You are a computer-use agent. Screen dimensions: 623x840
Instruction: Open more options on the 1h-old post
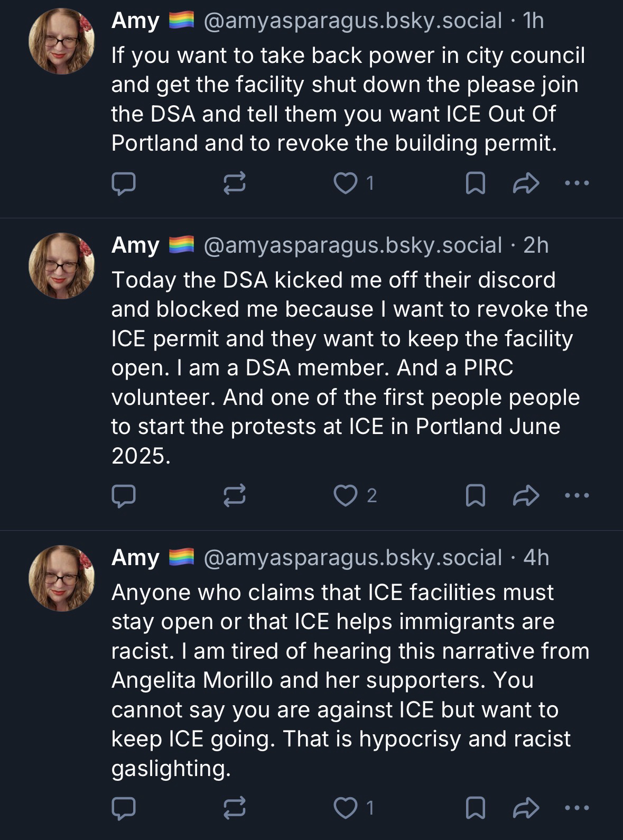click(576, 183)
